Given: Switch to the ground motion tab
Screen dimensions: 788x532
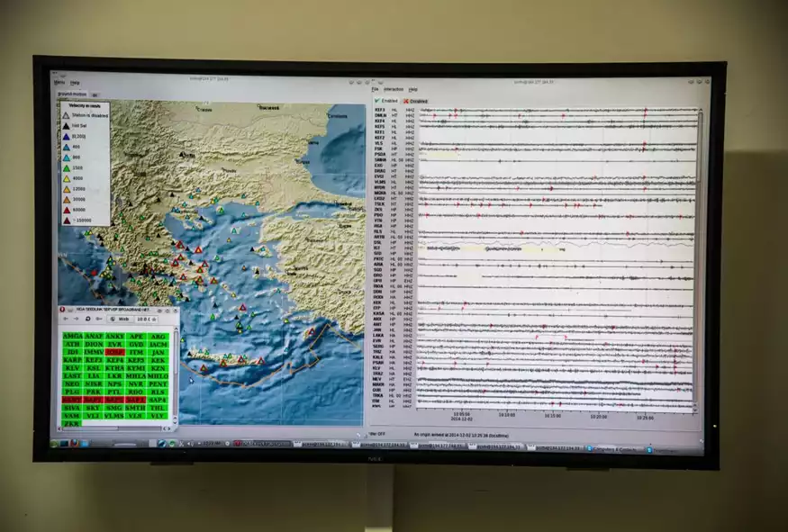Looking at the screenshot, I should 70,93.
